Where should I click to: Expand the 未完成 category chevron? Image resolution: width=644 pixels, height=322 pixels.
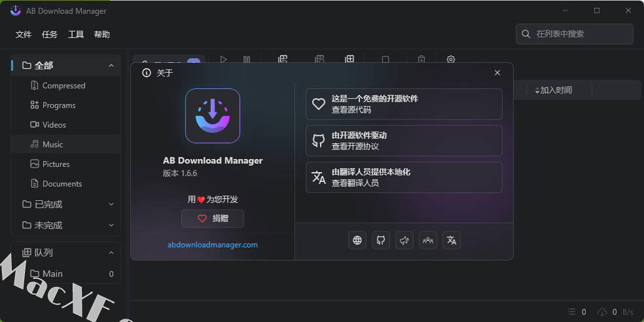(111, 225)
